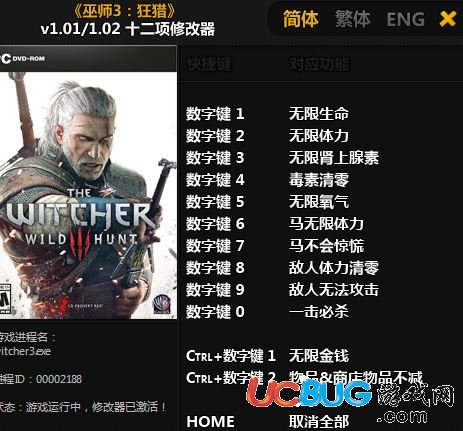Switch language to 简体 (Simplified Chinese)
The width and height of the screenshot is (463, 431).
301,19
